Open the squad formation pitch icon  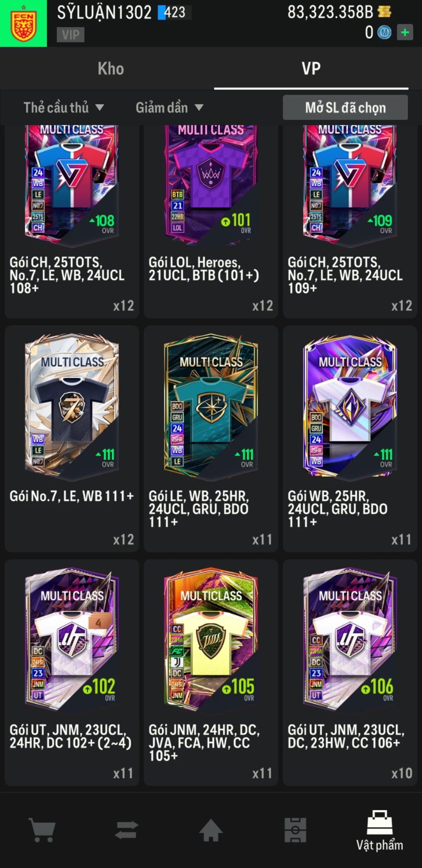point(295,830)
